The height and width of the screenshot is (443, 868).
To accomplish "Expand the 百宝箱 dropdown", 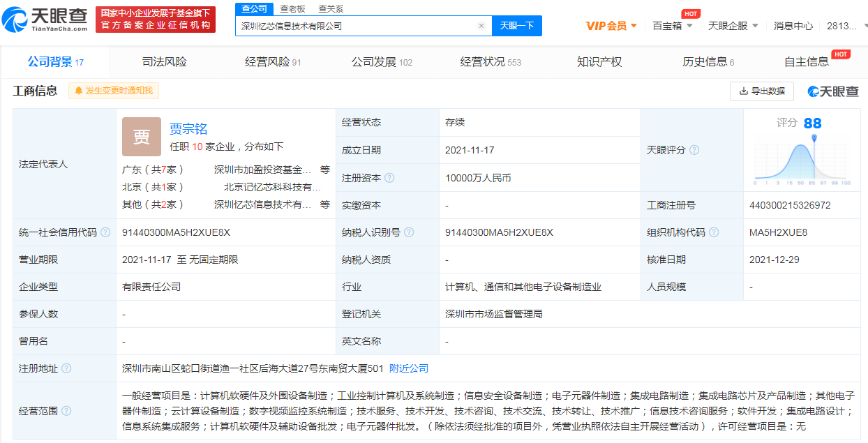I will tap(673, 26).
